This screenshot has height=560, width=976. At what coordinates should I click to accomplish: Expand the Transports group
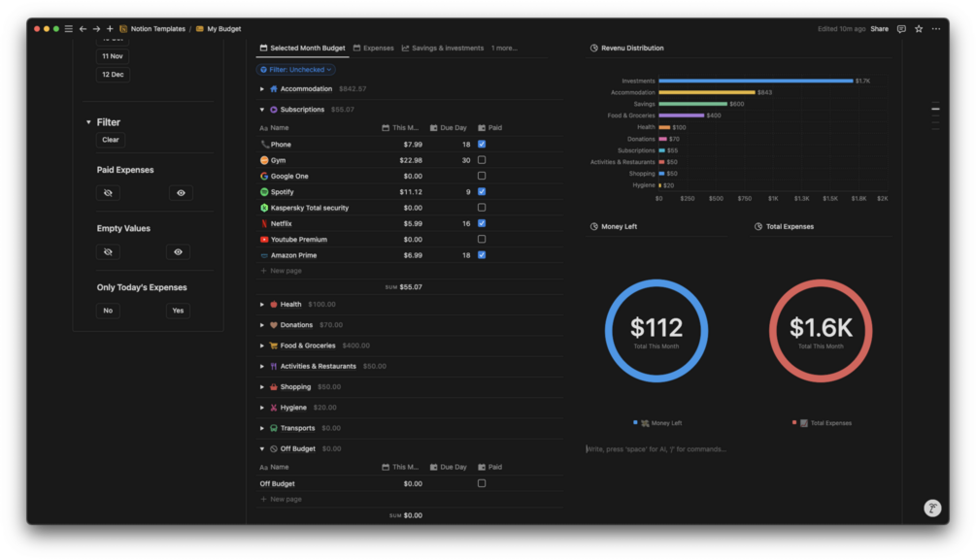(x=262, y=428)
